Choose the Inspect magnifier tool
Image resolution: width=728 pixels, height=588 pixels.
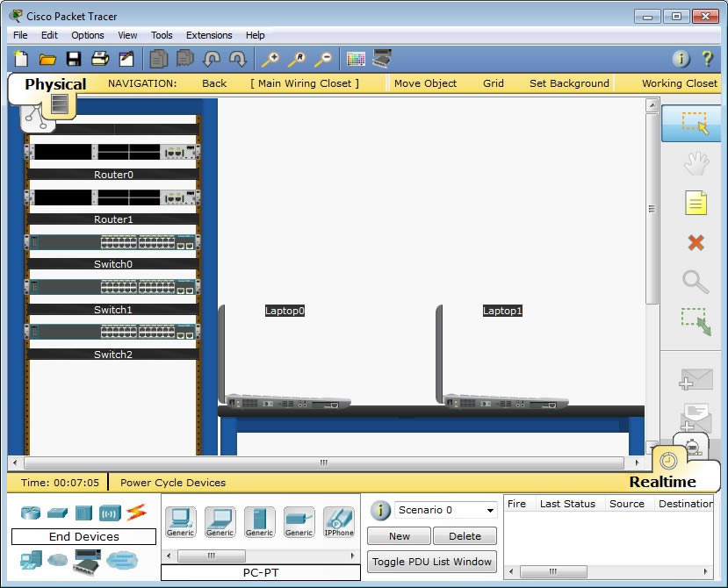(696, 282)
